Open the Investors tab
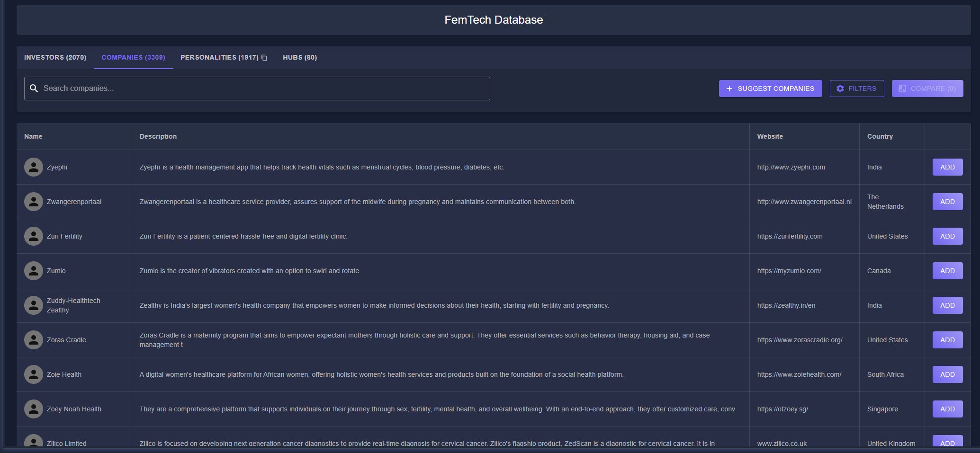980x453 pixels. tap(55, 57)
